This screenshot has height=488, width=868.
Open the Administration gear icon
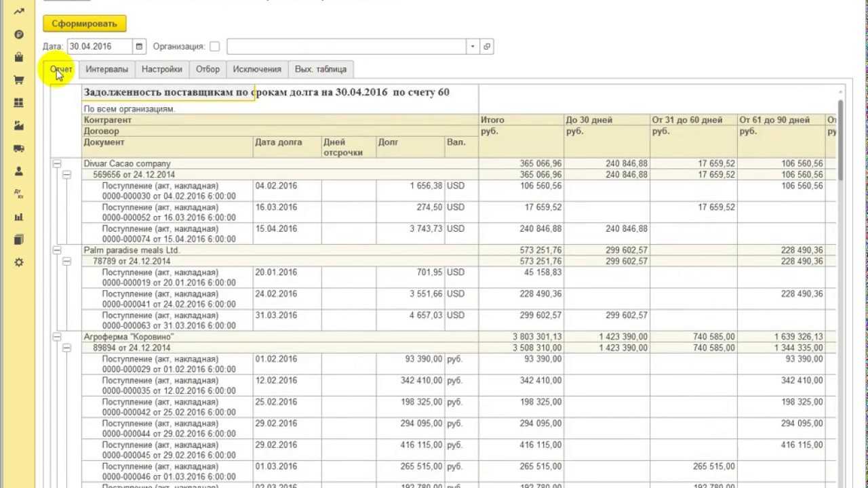click(x=19, y=262)
